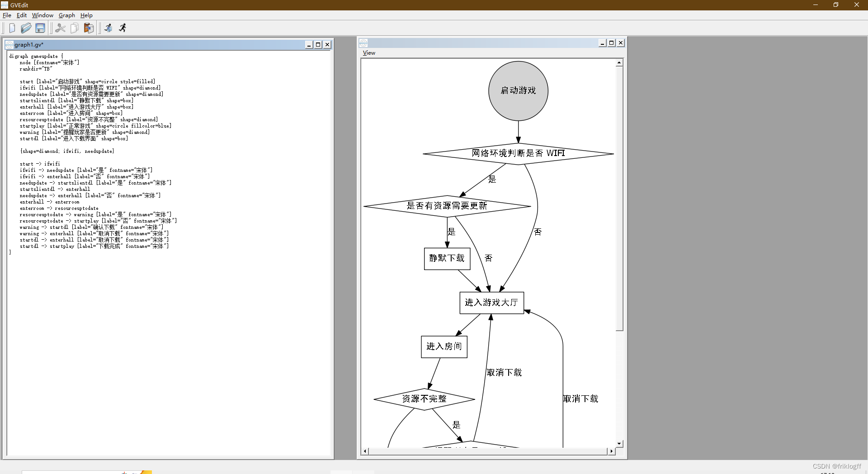868x474 pixels.
Task: Open graph settings via running-man-with-window icon
Action: point(108,28)
